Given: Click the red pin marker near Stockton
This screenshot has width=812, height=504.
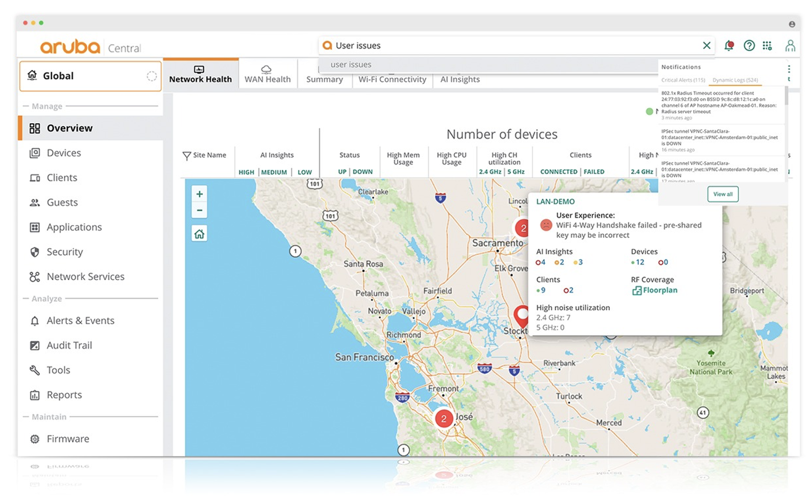Looking at the screenshot, I should [x=521, y=316].
